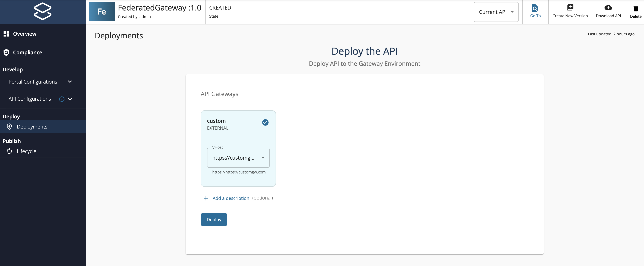The width and height of the screenshot is (644, 266).
Task: Toggle the custom gateway selection checkmark
Action: pyautogui.click(x=265, y=122)
